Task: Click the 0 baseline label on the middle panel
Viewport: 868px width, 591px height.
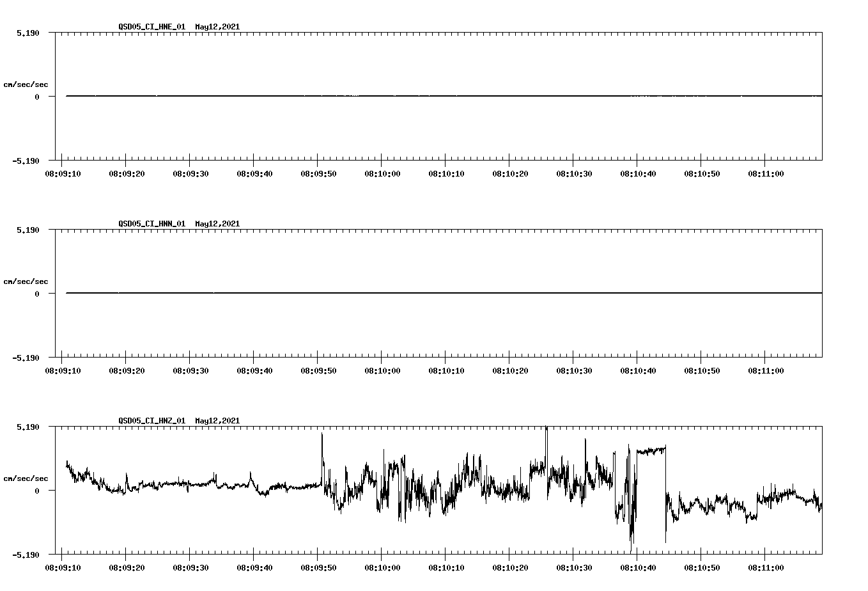Action: point(36,294)
